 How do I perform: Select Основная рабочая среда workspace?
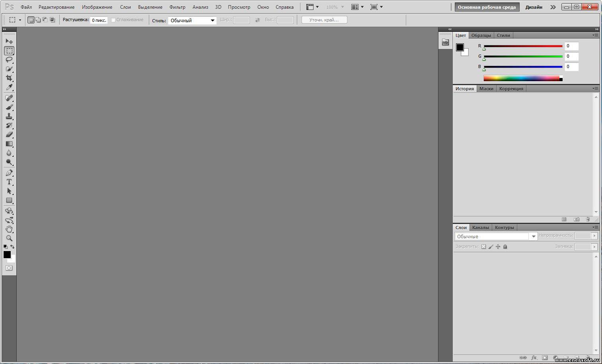tap(487, 7)
